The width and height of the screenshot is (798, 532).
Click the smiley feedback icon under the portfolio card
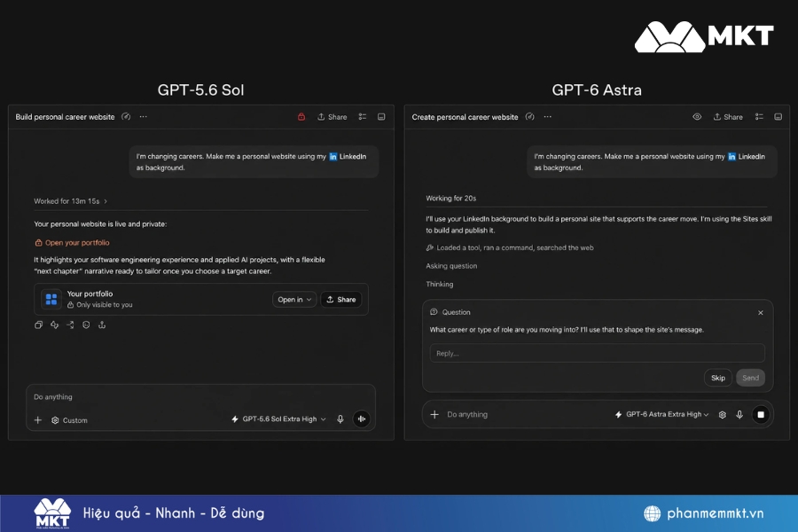click(x=86, y=325)
